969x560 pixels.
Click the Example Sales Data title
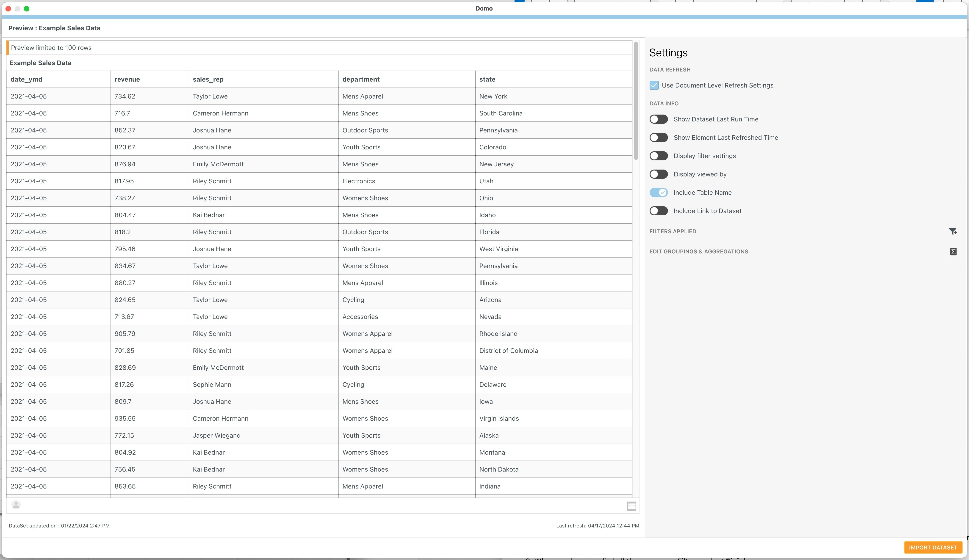click(x=40, y=63)
